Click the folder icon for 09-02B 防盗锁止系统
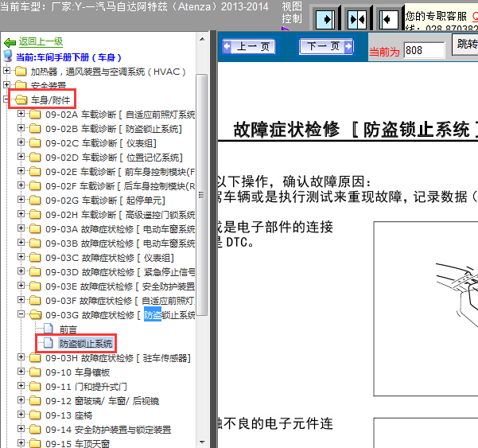The height and width of the screenshot is (448, 478). click(35, 128)
